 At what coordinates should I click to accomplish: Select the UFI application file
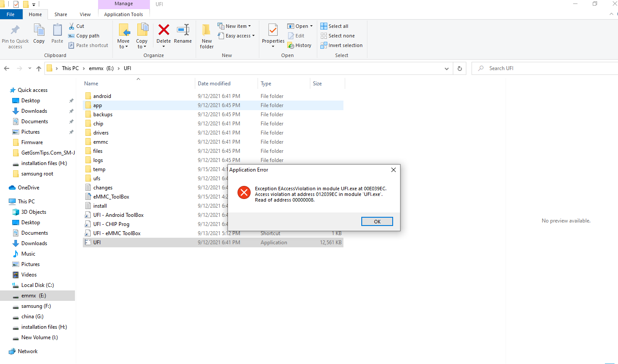[x=213, y=243]
